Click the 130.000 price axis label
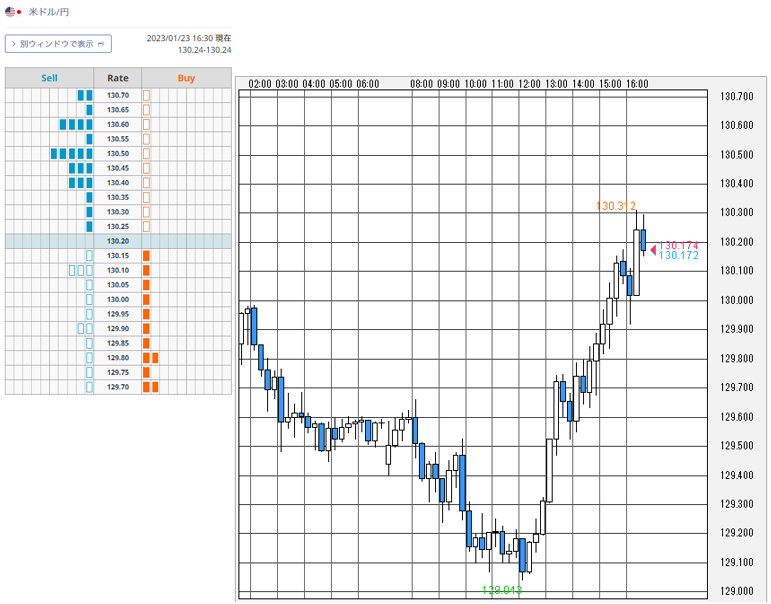 tap(737, 300)
